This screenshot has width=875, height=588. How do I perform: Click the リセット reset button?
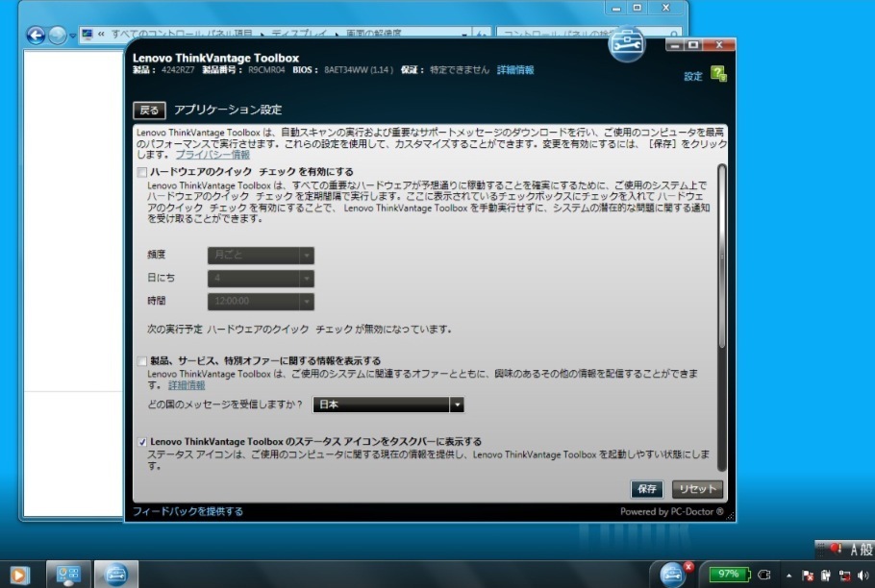coord(697,489)
